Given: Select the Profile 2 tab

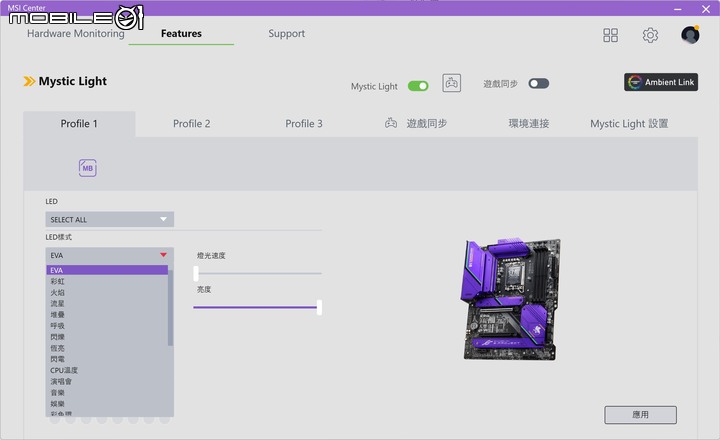Looking at the screenshot, I should pos(191,124).
